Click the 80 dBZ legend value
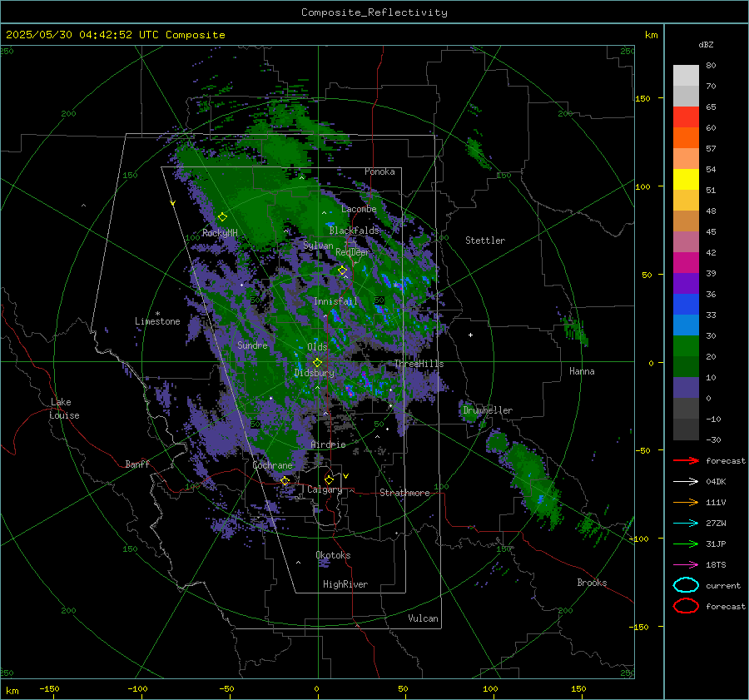The width and height of the screenshot is (749, 700). (711, 66)
